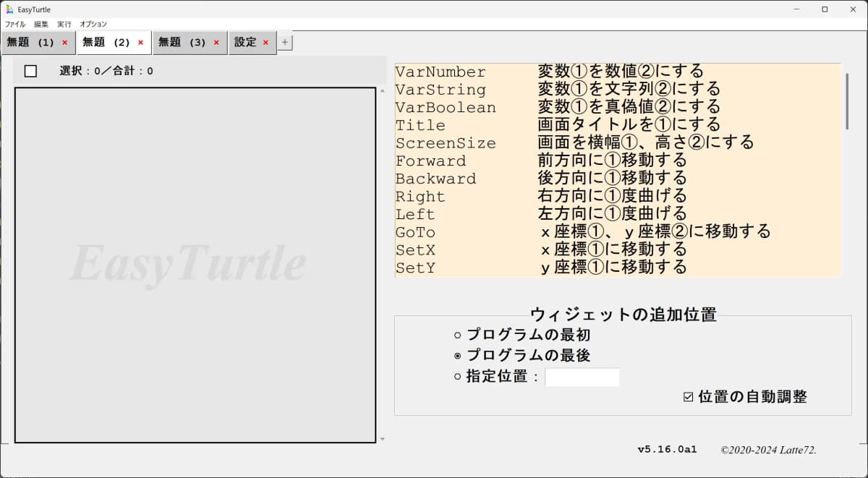Add the GoTo command
Screen dimensions: 868x478
click(x=618, y=232)
